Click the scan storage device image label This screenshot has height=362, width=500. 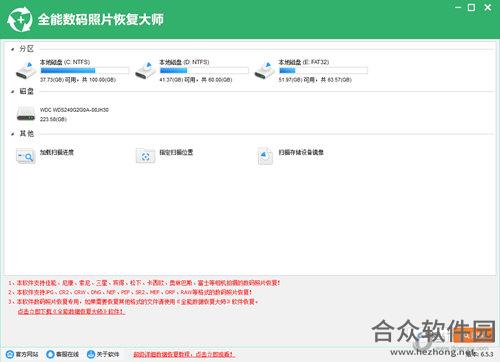pyautogui.click(x=301, y=152)
